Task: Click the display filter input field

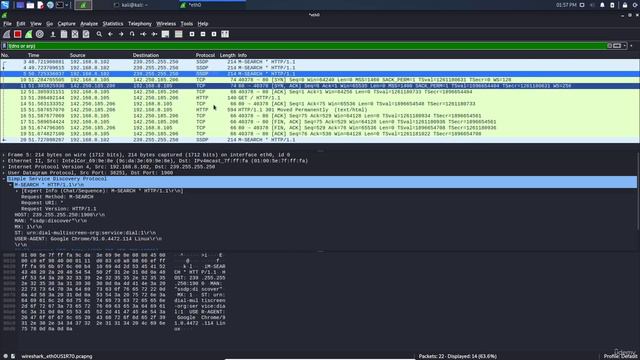Action: point(307,46)
